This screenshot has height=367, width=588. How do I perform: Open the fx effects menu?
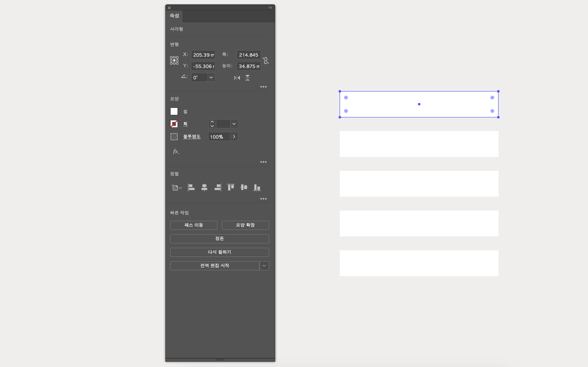point(176,152)
